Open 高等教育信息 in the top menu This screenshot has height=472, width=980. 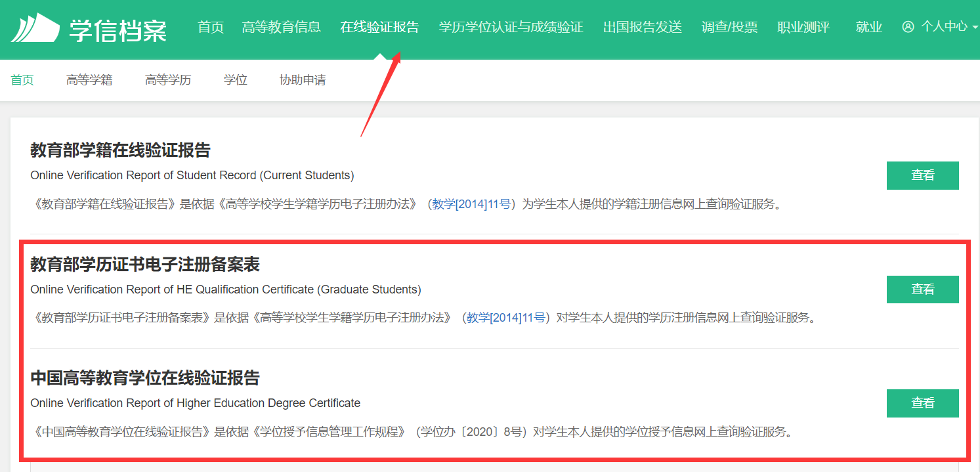[281, 27]
